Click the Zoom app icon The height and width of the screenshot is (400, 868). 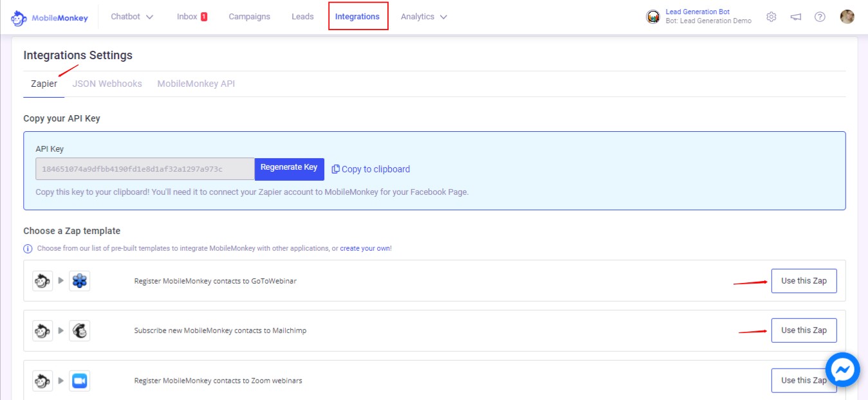click(79, 381)
